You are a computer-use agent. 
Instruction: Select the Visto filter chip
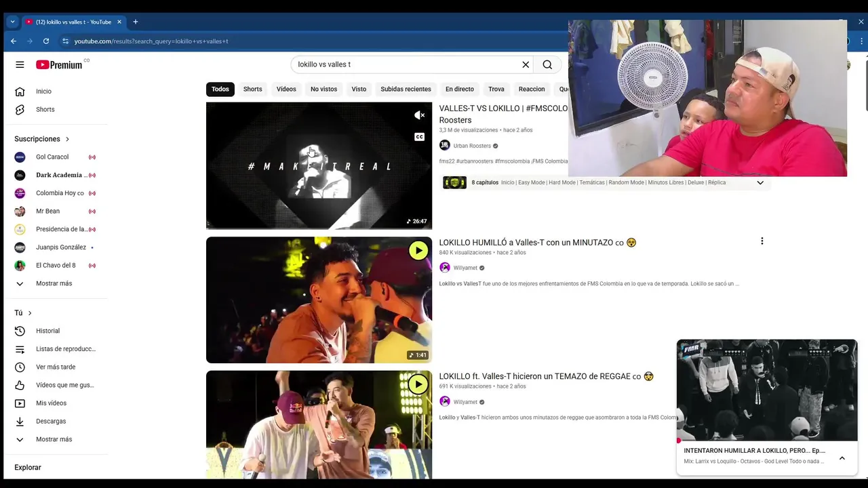point(359,89)
